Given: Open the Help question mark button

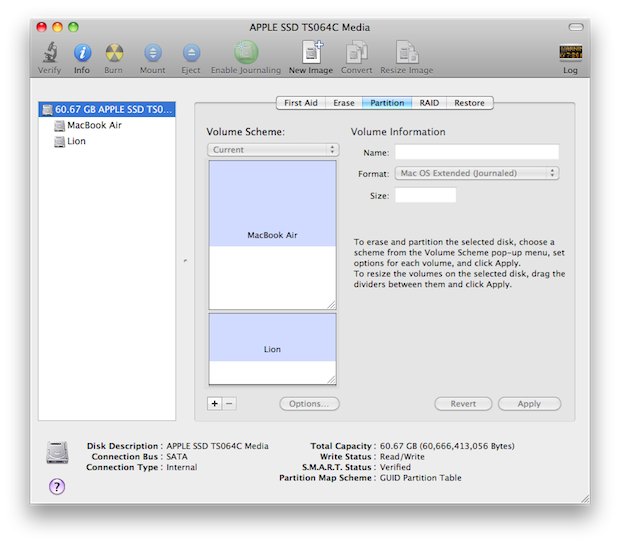Looking at the screenshot, I should 57,486.
